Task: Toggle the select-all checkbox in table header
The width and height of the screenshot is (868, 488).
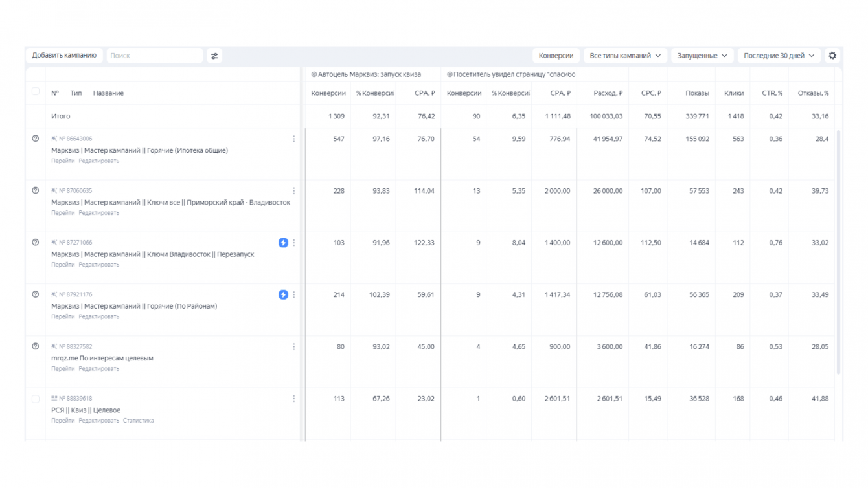Action: tap(36, 92)
